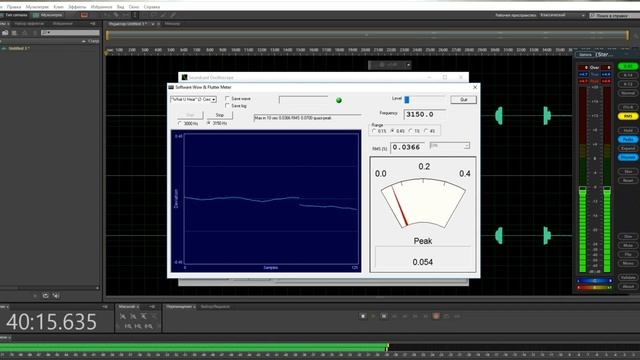The image size is (640, 360).
Task: Toggle the yellow RMS button in meter panel
Action: [628, 116]
